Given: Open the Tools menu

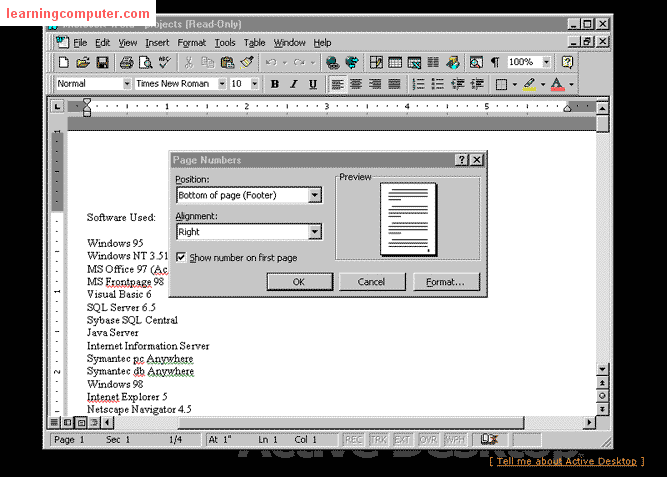Looking at the screenshot, I should pos(225,43).
